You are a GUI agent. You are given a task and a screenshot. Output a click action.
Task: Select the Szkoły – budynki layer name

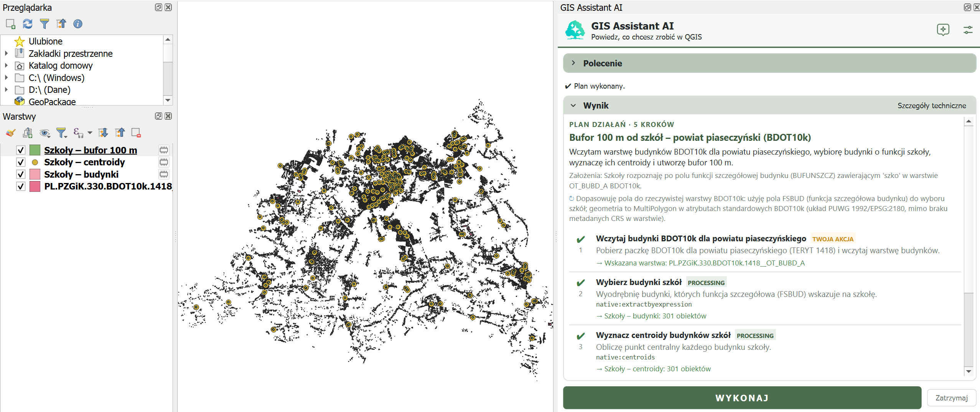point(81,175)
